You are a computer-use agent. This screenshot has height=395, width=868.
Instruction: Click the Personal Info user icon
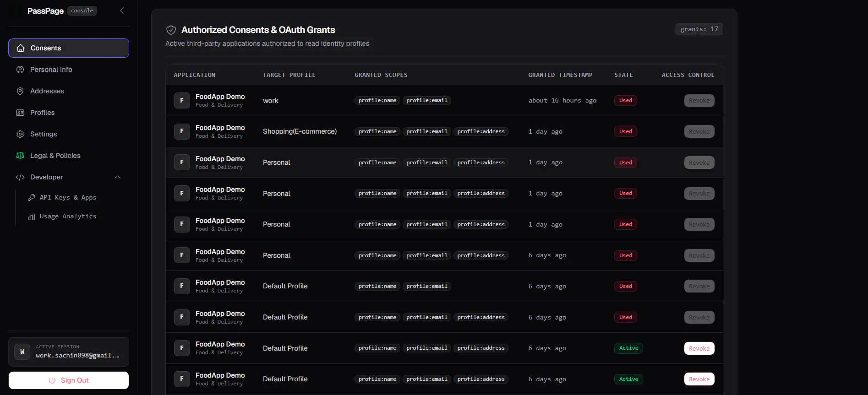coord(20,70)
